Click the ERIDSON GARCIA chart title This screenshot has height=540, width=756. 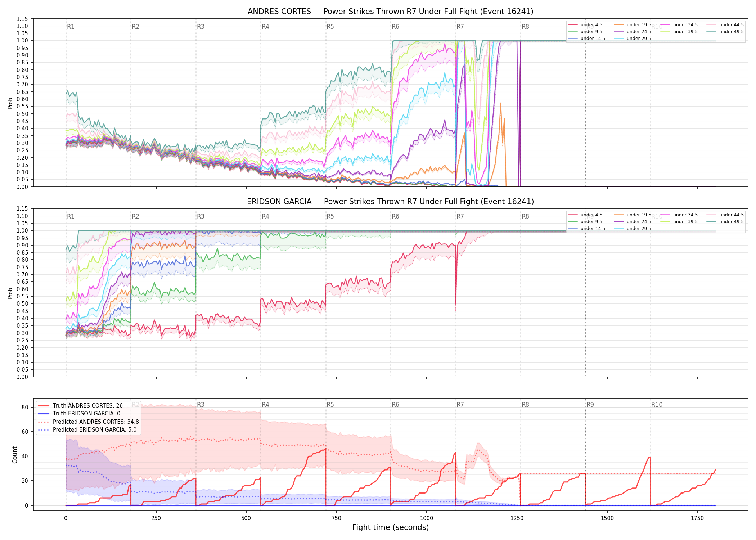391,202
